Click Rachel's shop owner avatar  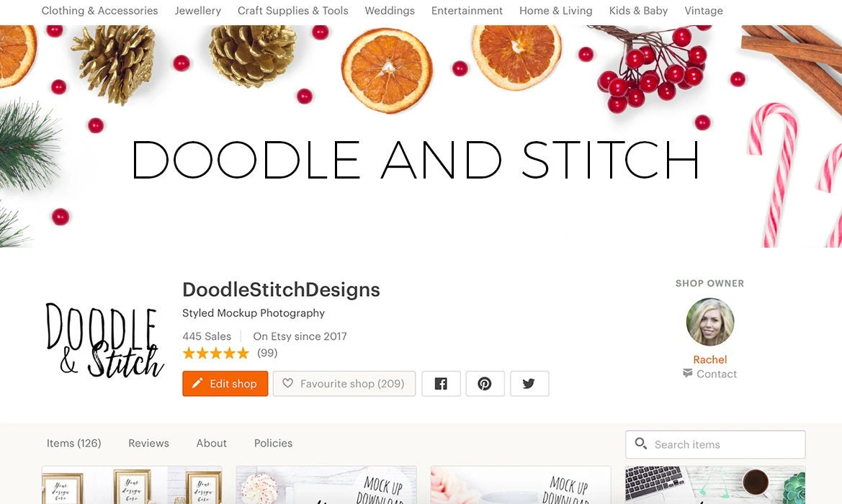[x=710, y=322]
